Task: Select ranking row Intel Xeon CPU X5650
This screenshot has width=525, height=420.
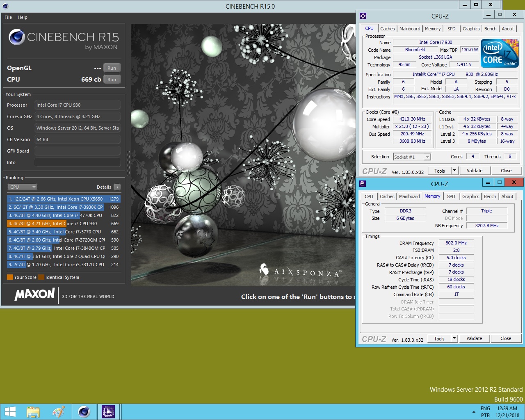Action: [64, 199]
